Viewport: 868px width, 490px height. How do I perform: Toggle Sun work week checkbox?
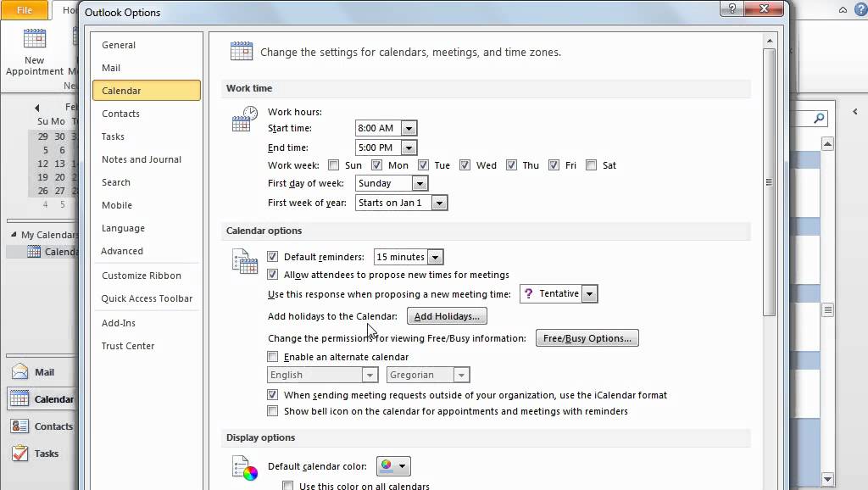(x=333, y=165)
